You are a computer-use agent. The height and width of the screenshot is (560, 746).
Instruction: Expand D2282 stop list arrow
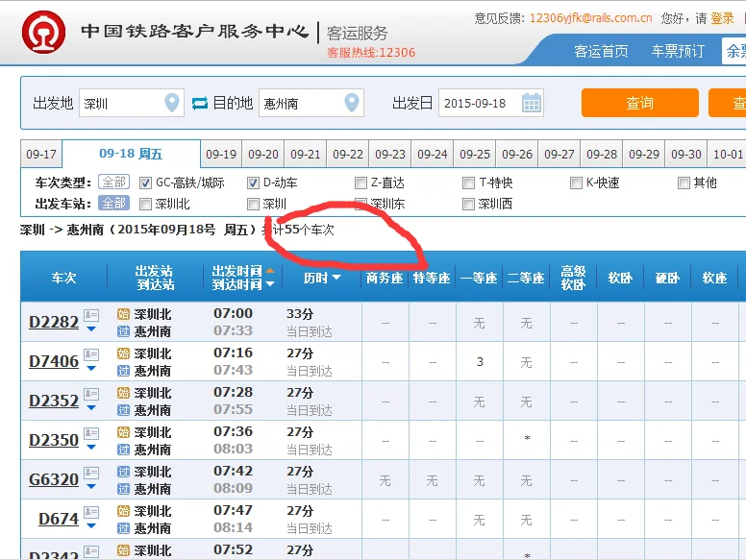tap(91, 329)
